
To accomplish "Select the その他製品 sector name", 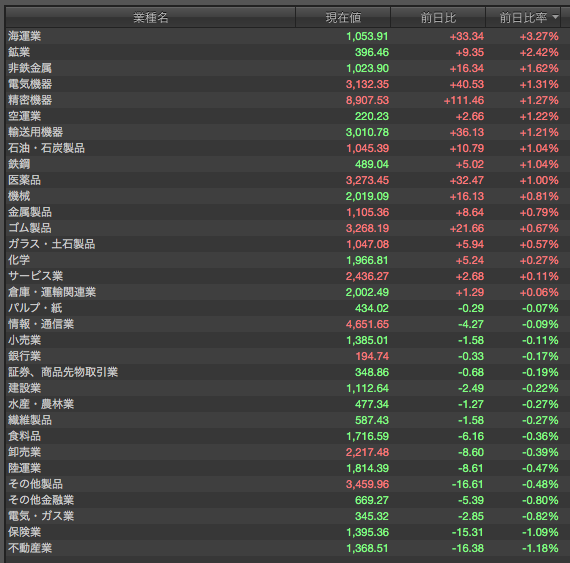I will pyautogui.click(x=36, y=484).
